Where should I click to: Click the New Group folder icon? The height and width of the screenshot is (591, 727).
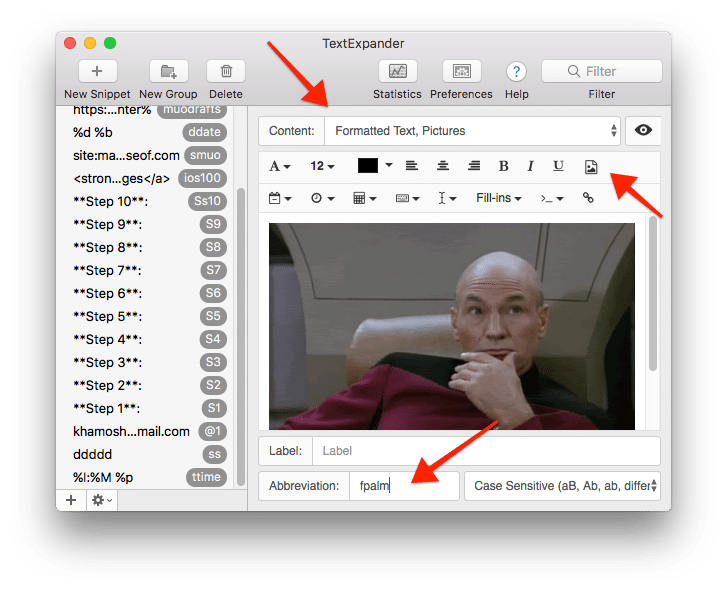pyautogui.click(x=168, y=71)
